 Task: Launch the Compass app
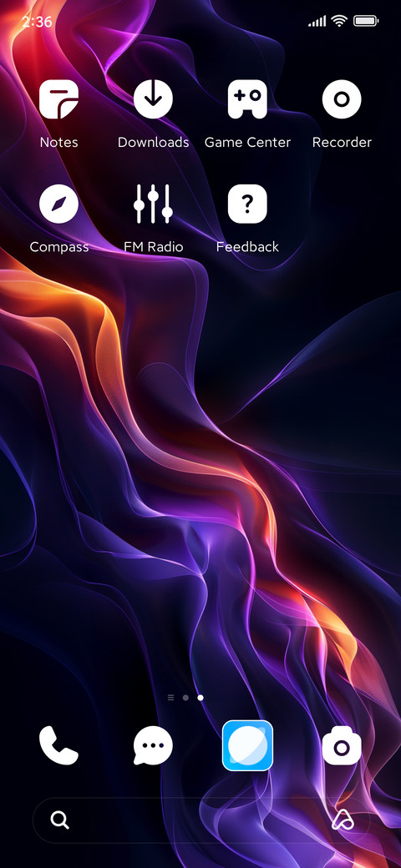point(58,204)
